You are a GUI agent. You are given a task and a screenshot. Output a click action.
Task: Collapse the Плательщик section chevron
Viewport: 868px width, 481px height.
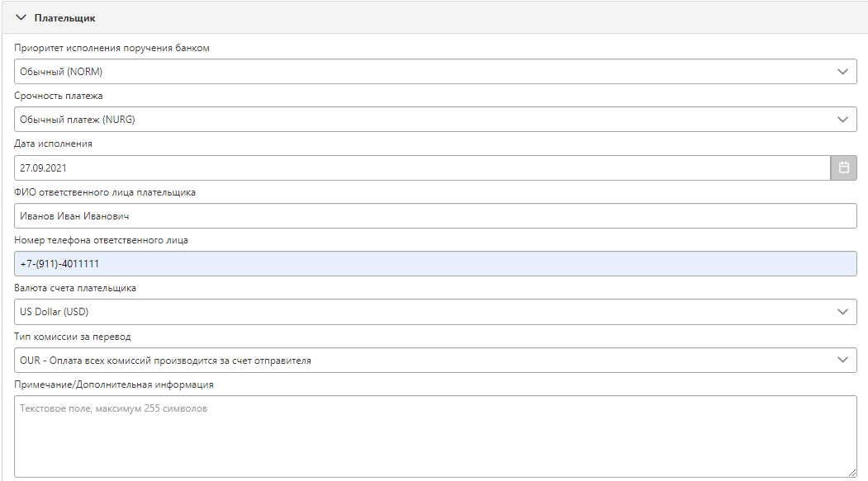tap(21, 17)
